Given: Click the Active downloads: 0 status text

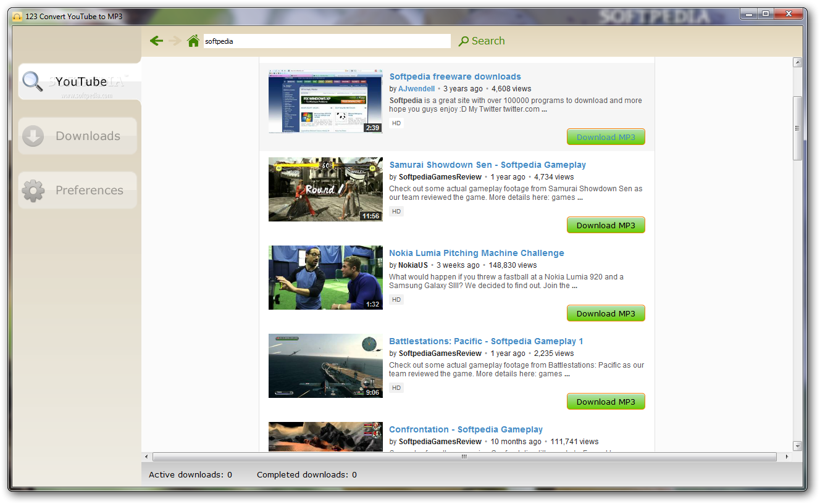Looking at the screenshot, I should pos(190,475).
